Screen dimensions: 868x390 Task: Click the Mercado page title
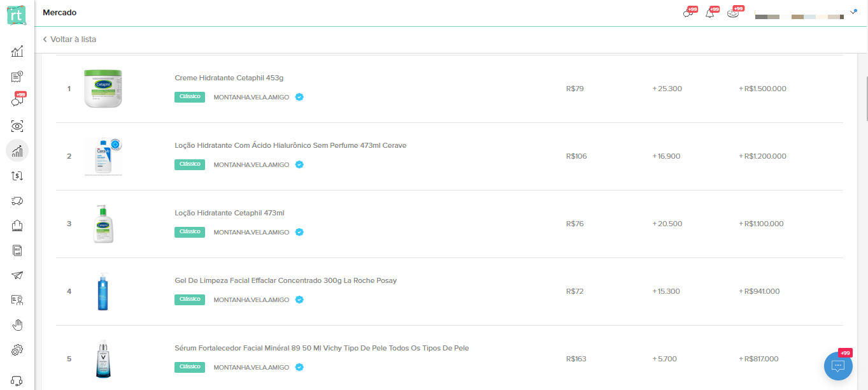(x=59, y=13)
